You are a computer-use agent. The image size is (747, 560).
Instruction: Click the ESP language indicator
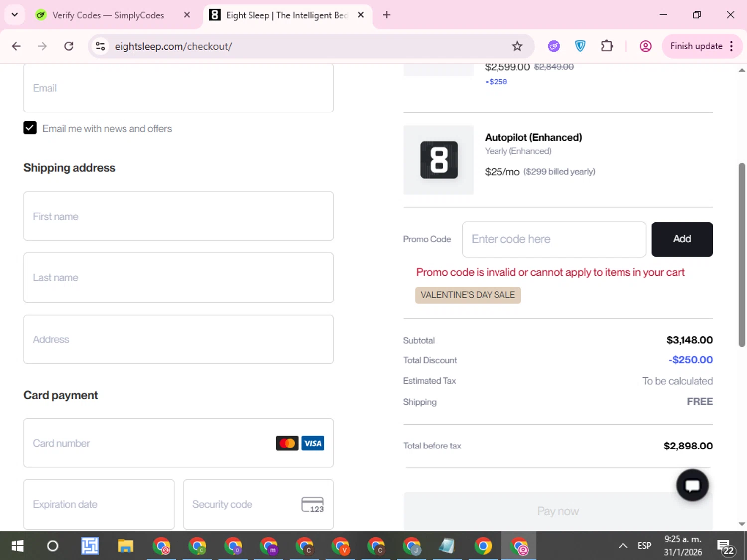[x=644, y=546]
